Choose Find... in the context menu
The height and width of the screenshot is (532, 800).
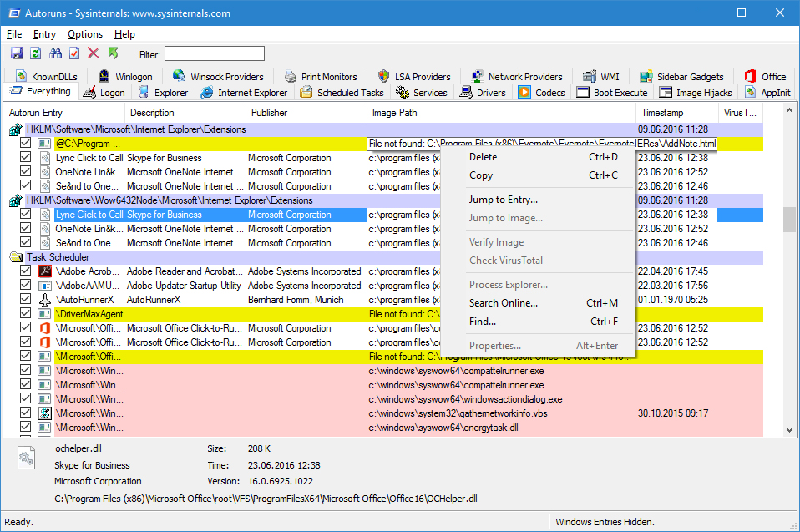(538, 322)
